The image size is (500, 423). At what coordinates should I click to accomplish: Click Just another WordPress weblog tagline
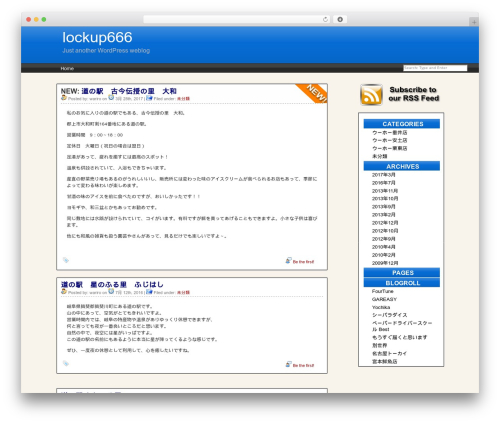tap(106, 51)
